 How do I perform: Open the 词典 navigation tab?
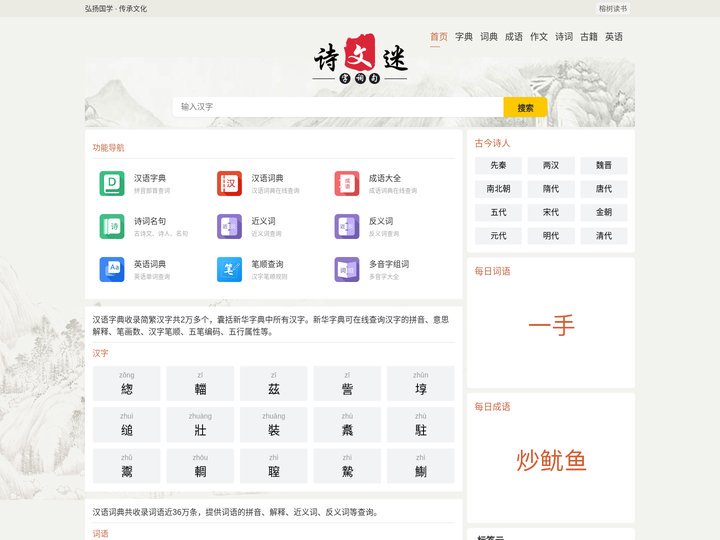point(489,37)
